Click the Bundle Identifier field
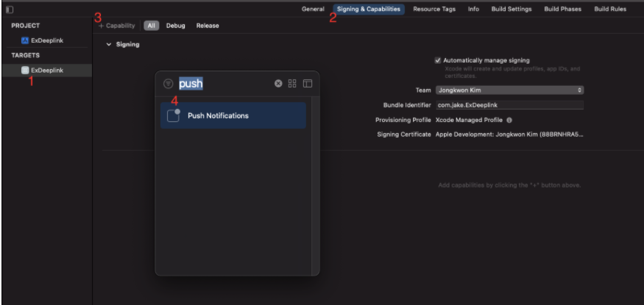The width and height of the screenshot is (644, 305). [510, 105]
